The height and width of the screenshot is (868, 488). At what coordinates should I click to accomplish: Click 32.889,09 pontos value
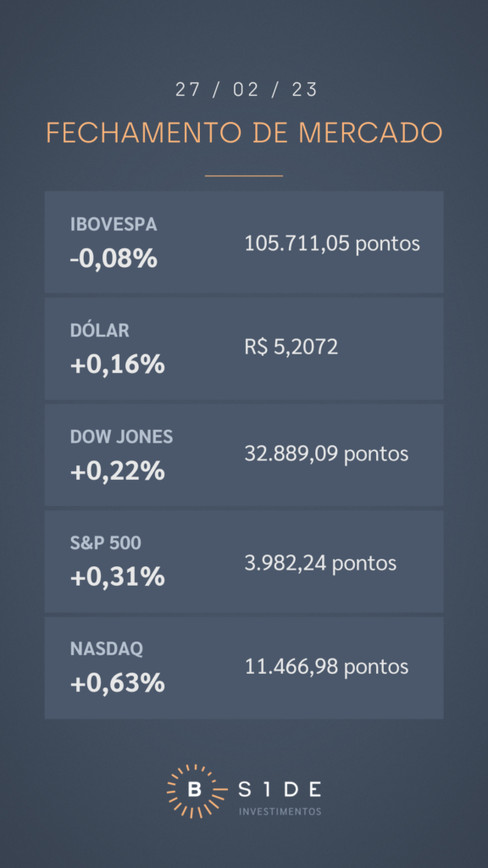click(x=326, y=454)
